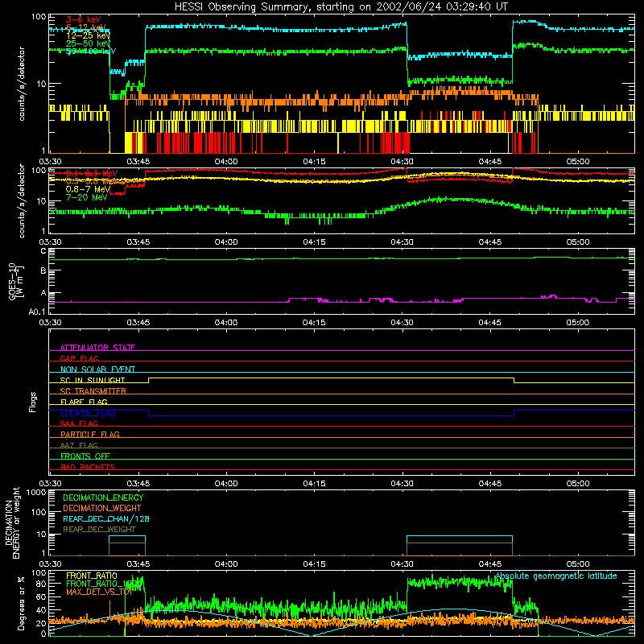
Task: Click the 'REAR_DEC_CHAN/128' legend label
Action: pos(106,518)
